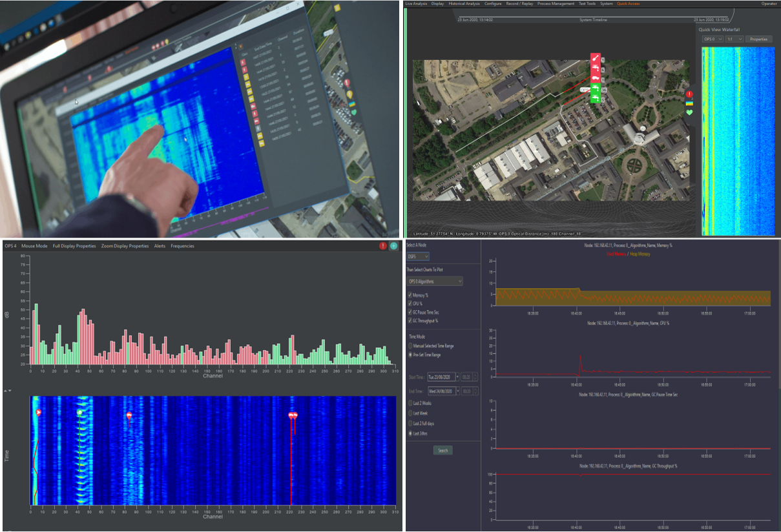Click the End Time date field
Screen dimensions: 781x532
pyautogui.click(x=441, y=391)
